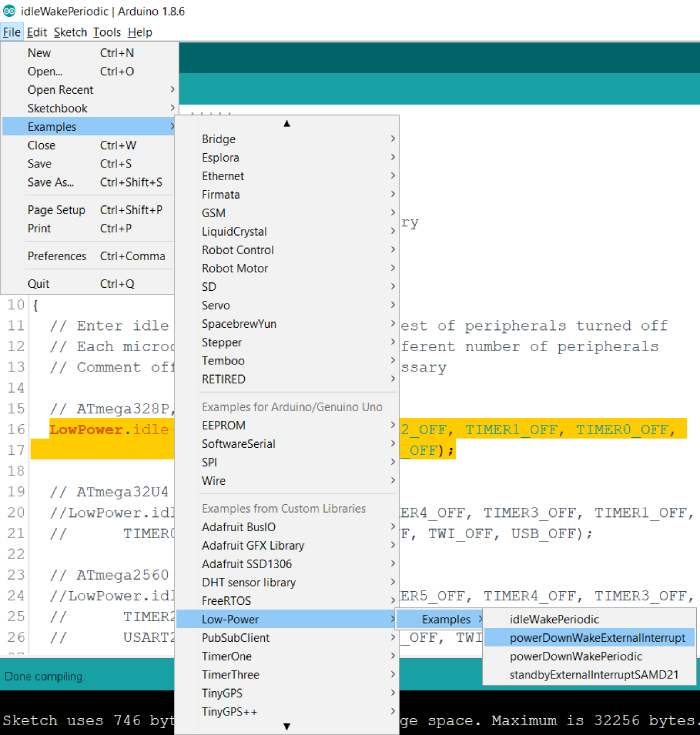Expand the Firmata examples submenu
The width and height of the screenshot is (700, 735).
(287, 195)
